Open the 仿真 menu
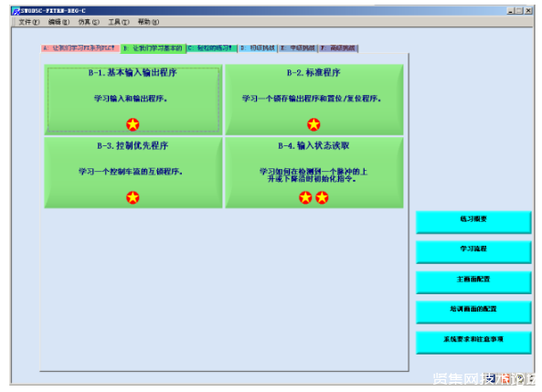Image resolution: width=542 pixels, height=392 pixels. pos(89,22)
